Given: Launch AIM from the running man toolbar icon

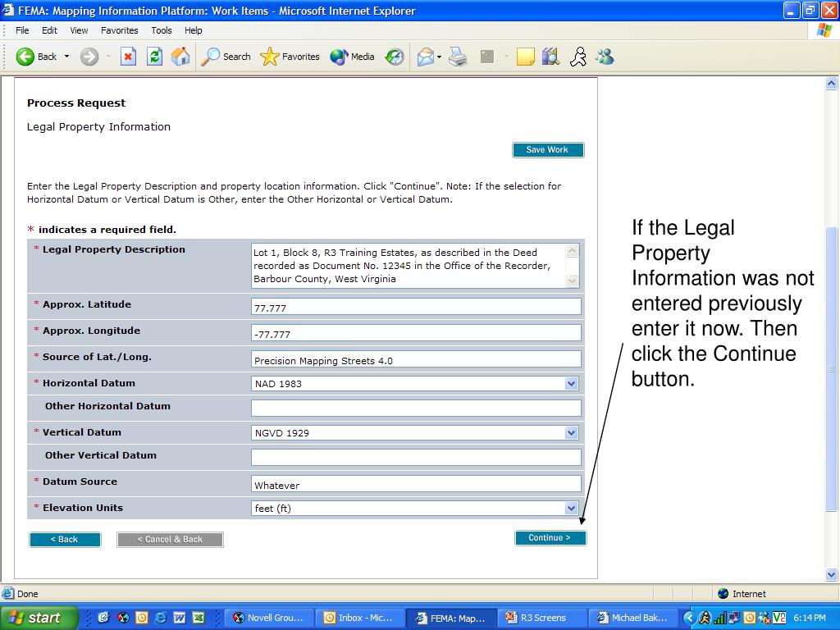Looking at the screenshot, I should point(578,57).
